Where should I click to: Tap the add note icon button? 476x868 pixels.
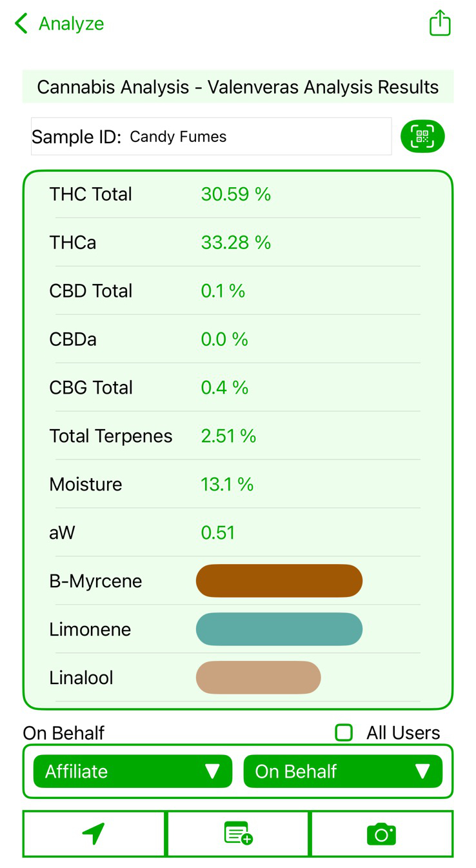point(238,833)
